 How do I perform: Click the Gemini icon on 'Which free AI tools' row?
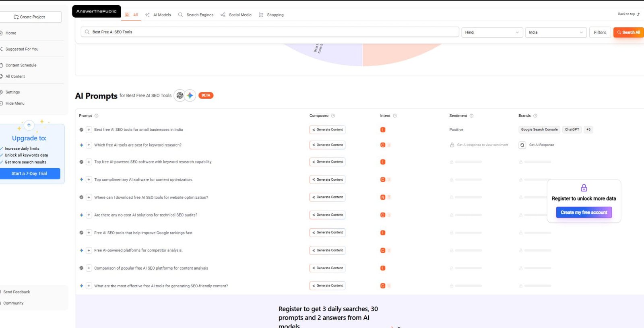click(x=81, y=145)
